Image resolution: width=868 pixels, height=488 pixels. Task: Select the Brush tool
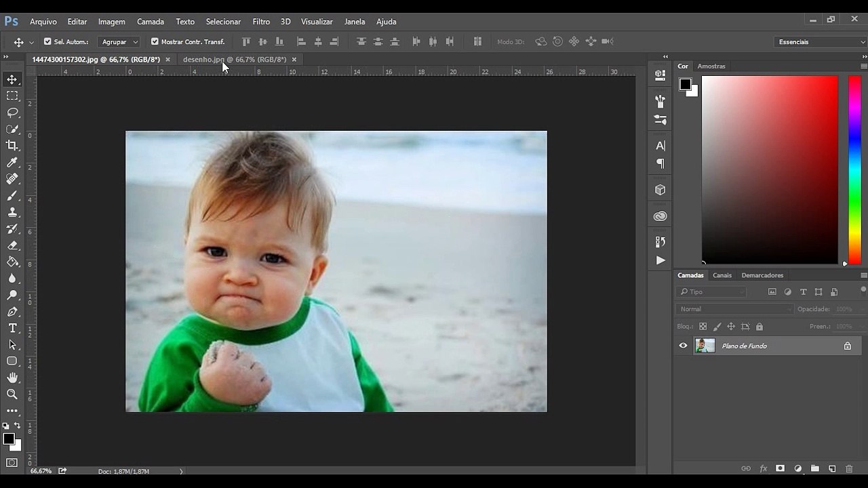pyautogui.click(x=12, y=195)
